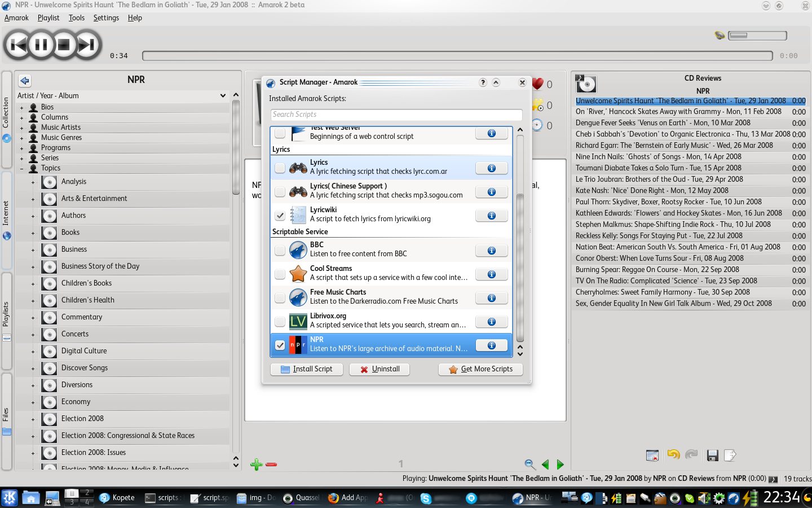
Task: Focus the Search Scripts field
Action: (x=396, y=115)
